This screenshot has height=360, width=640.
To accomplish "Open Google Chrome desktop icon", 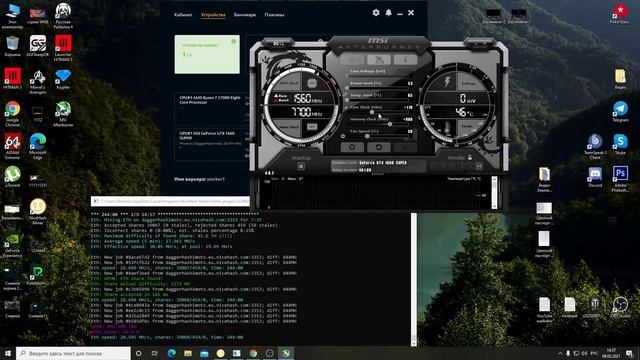I will point(12,113).
